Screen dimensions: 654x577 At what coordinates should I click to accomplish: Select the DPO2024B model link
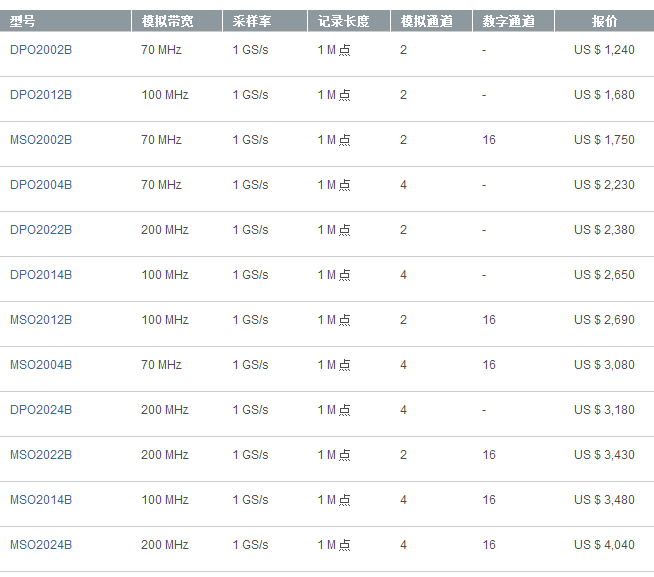41,410
